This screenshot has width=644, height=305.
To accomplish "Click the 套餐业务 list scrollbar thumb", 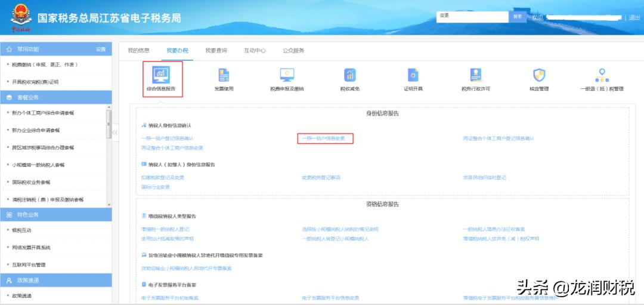I will pos(109,124).
